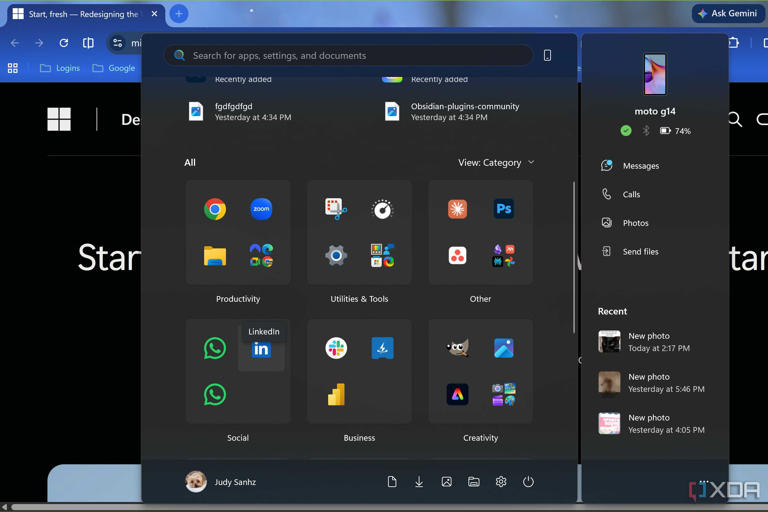This screenshot has height=512, width=768.
Task: Open the top WhatsApp icon in Social
Action: [215, 348]
